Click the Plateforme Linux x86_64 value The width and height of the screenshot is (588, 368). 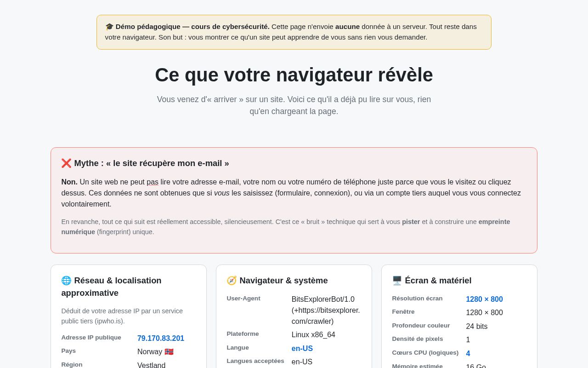pyautogui.click(x=313, y=335)
